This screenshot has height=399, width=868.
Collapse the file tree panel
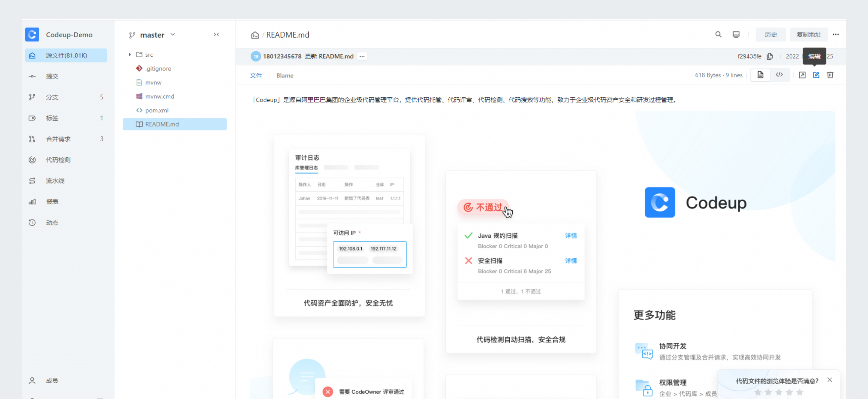[216, 34]
